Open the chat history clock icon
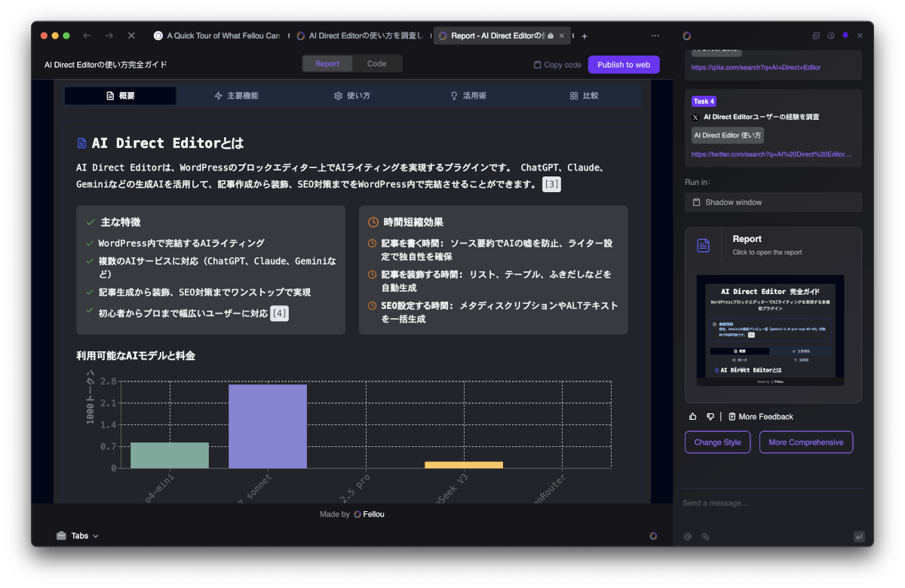This screenshot has height=588, width=905. coord(830,35)
